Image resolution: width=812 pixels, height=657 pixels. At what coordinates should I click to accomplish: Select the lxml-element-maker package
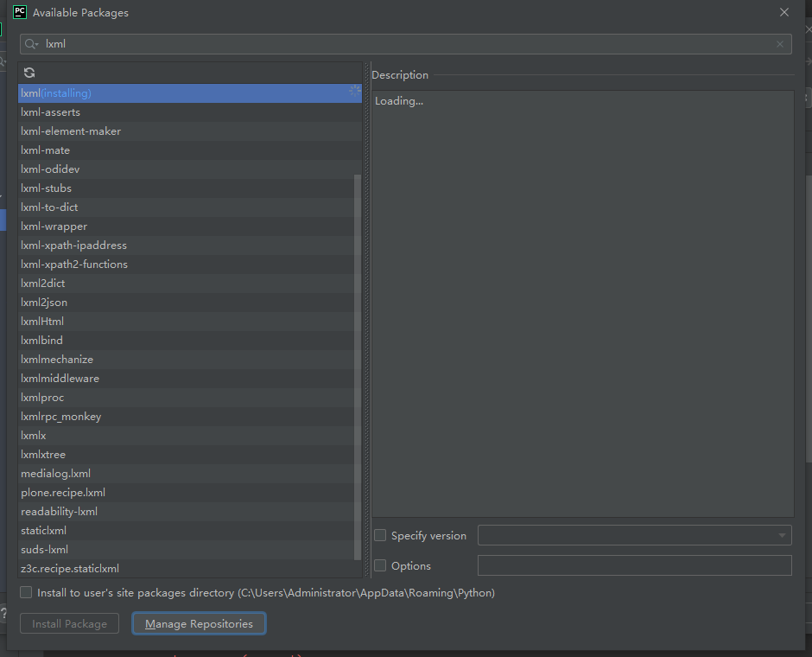pyautogui.click(x=190, y=131)
